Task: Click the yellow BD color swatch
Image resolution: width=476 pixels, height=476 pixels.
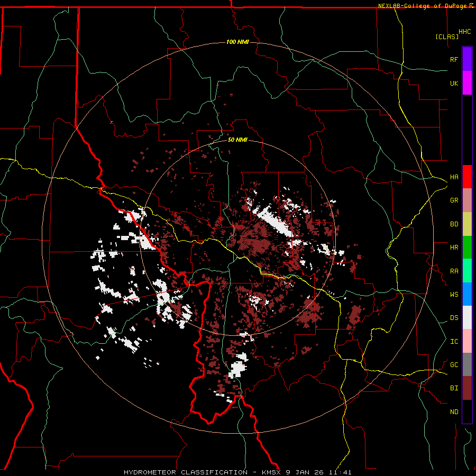Action: (467, 224)
